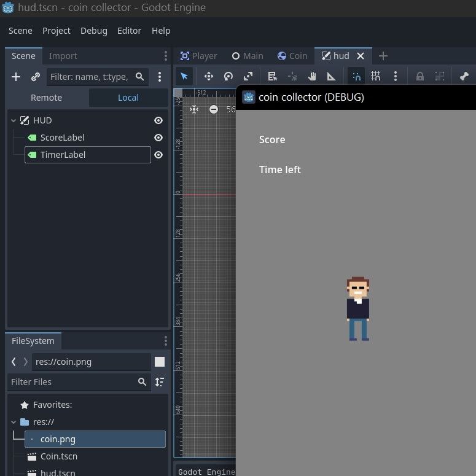Open the Project menu
Image resolution: width=476 pixels, height=476 pixels.
(56, 31)
